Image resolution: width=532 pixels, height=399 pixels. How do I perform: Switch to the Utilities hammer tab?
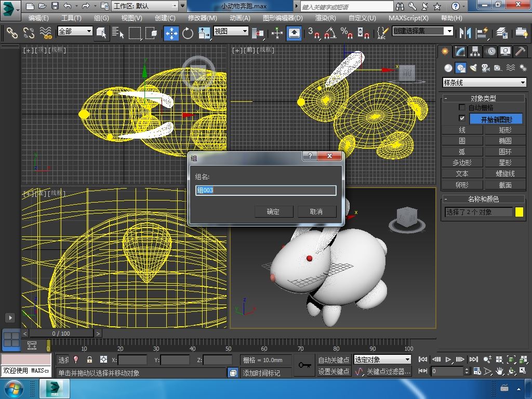point(520,51)
